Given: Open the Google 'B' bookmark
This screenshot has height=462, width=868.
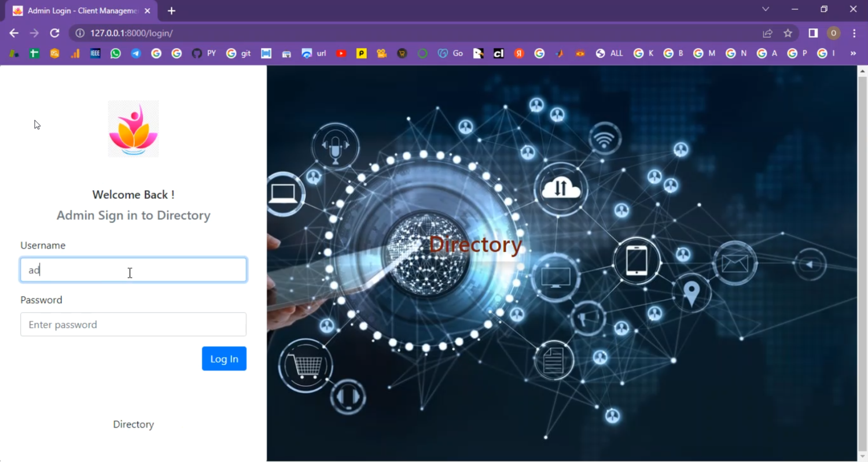Looking at the screenshot, I should click(x=674, y=53).
